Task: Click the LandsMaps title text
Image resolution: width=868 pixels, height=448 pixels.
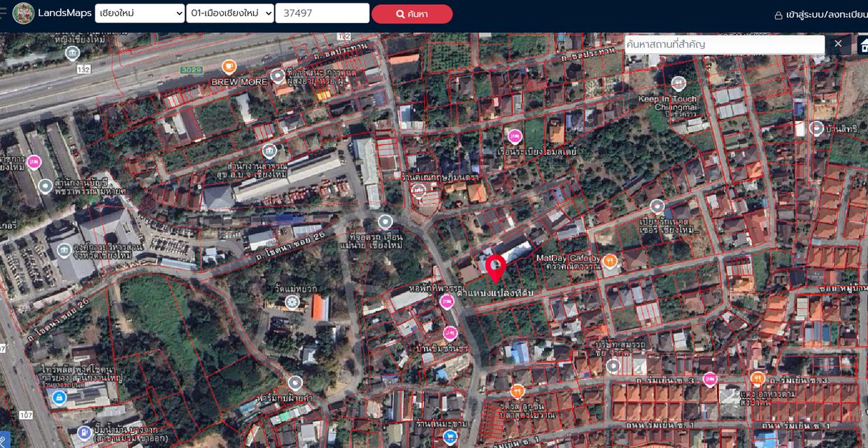Action: click(x=64, y=13)
